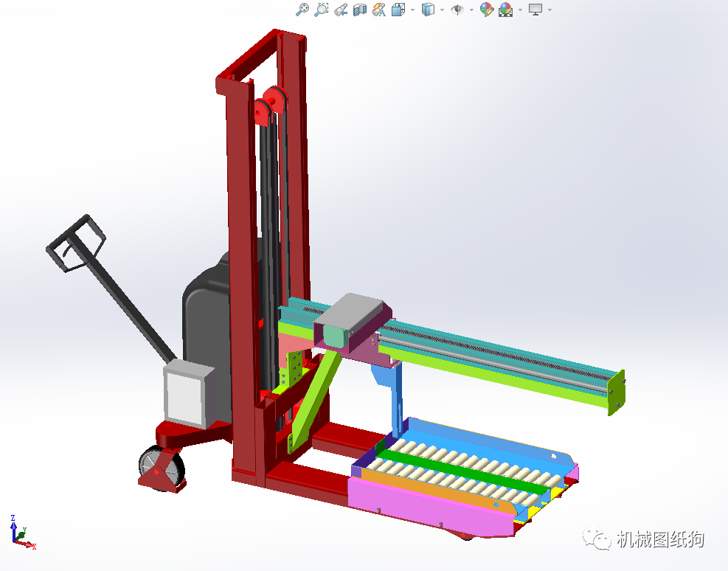
Task: Select the grey control box on the rail
Action: [x=352, y=321]
